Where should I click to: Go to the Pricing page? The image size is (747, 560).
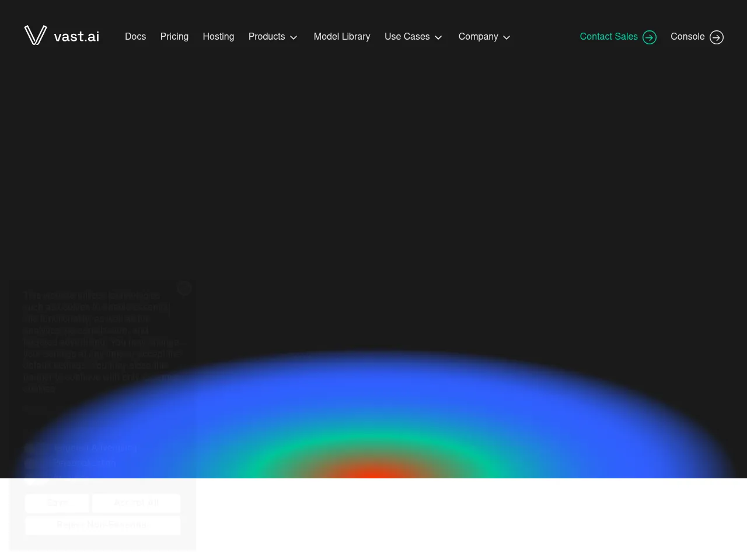tap(174, 37)
